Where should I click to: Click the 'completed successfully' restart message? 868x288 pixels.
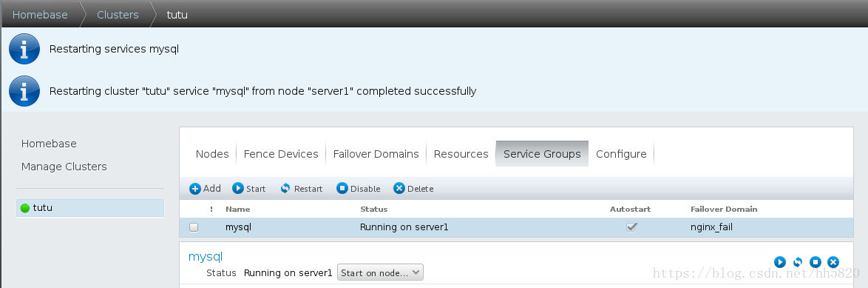(x=263, y=91)
